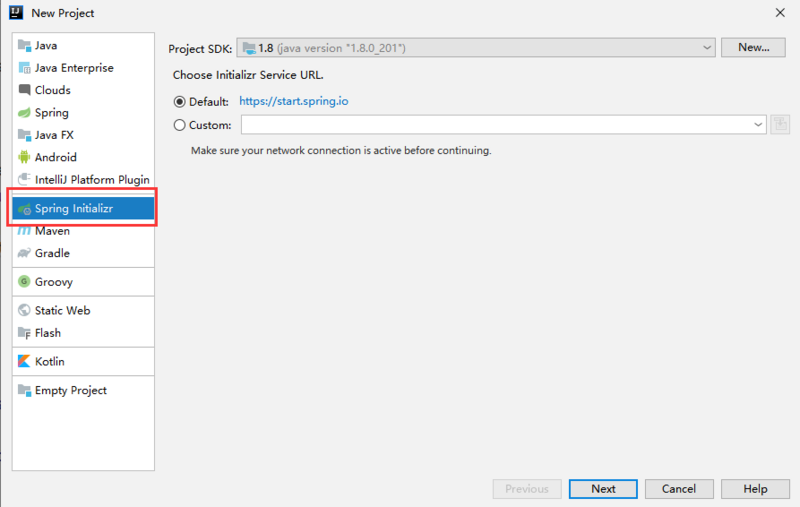Click the Java FX folder icon
Image resolution: width=800 pixels, height=507 pixels.
pyautogui.click(x=24, y=135)
